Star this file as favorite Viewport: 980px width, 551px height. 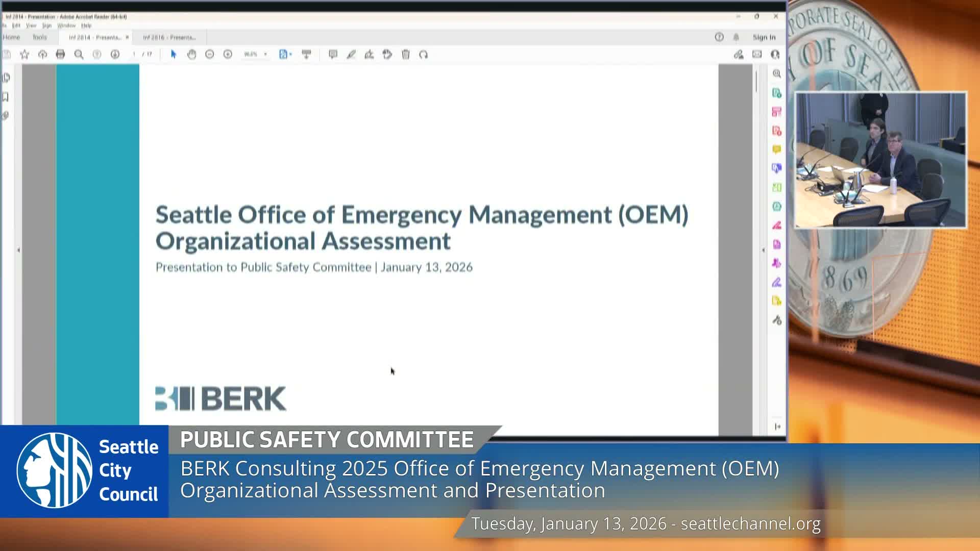24,54
